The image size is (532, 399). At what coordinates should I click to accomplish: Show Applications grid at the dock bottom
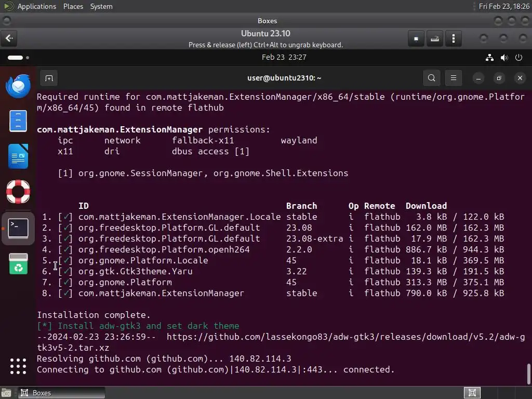18,366
